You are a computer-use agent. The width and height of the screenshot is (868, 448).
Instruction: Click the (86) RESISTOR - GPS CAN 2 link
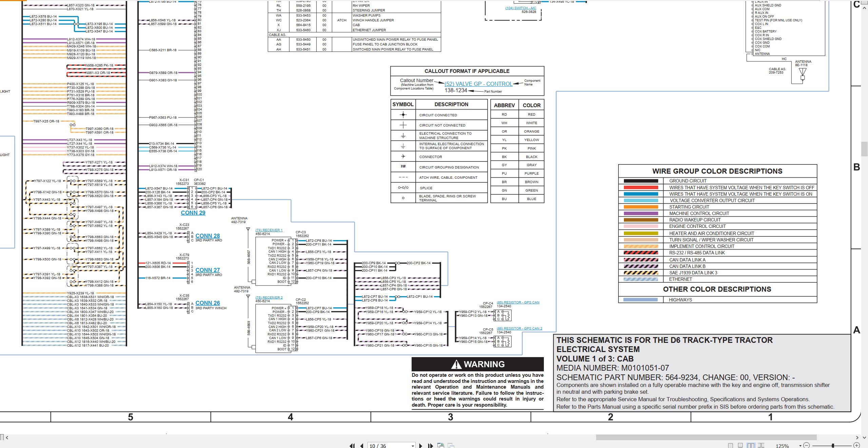tap(519, 329)
